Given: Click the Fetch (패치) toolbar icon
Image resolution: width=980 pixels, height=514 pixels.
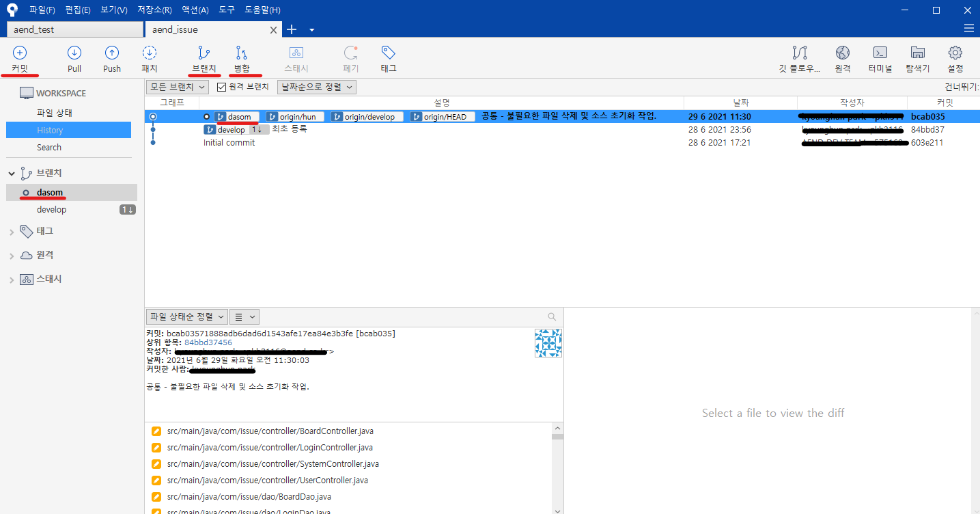Looking at the screenshot, I should pyautogui.click(x=150, y=53).
